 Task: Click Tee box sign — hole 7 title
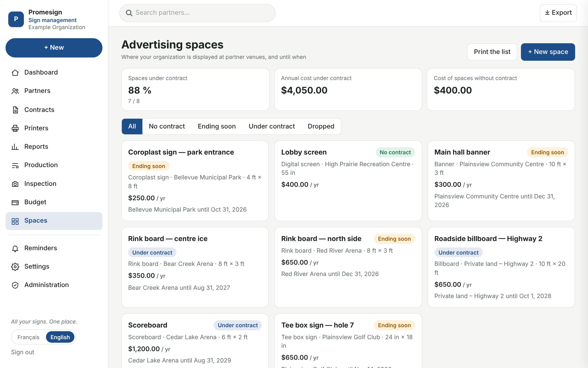[x=318, y=325]
